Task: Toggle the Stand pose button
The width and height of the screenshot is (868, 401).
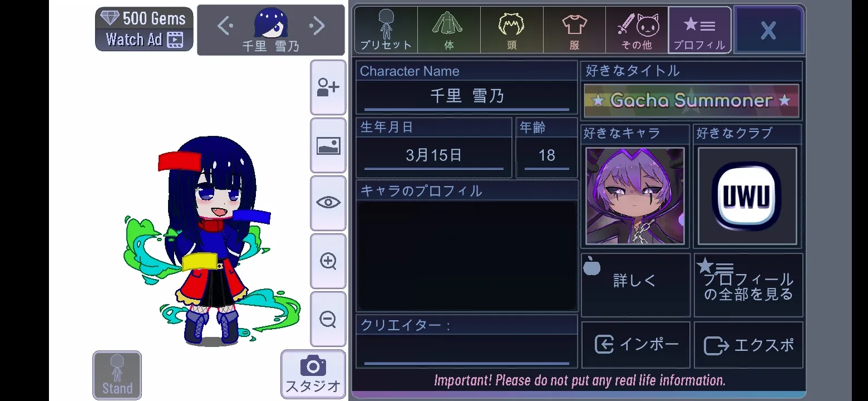Action: 117,375
